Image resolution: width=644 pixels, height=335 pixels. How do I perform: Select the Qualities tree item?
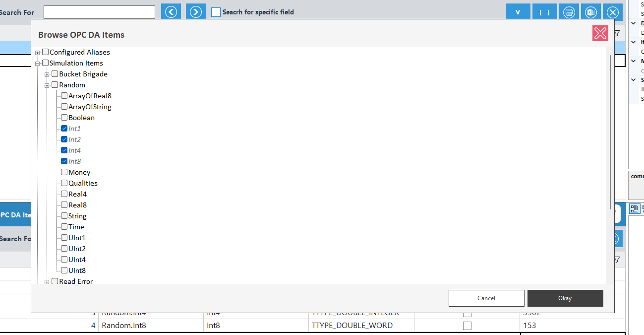tap(83, 183)
